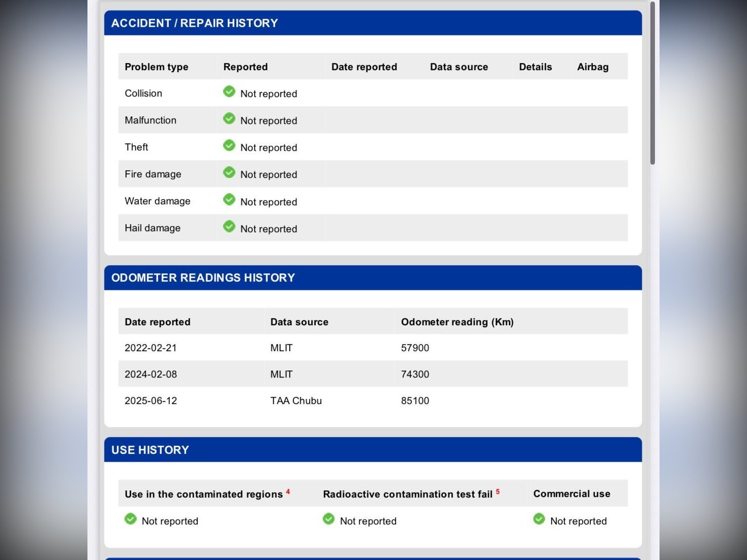Click the Hail damage green check icon
The height and width of the screenshot is (560, 747).
[x=229, y=226]
